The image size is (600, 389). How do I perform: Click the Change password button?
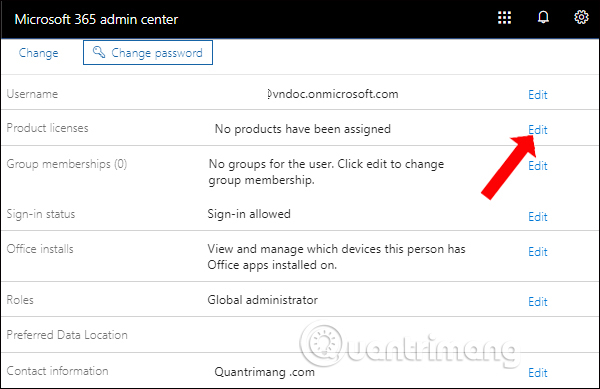coord(148,52)
